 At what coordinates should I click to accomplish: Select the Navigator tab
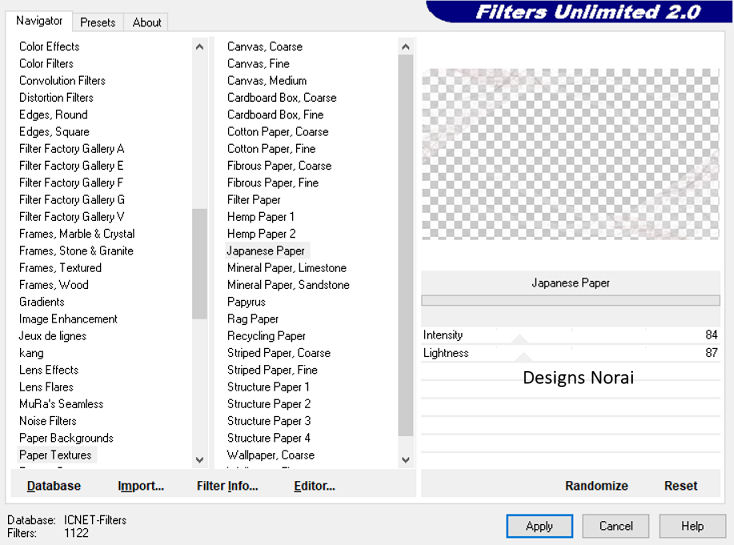[x=39, y=21]
